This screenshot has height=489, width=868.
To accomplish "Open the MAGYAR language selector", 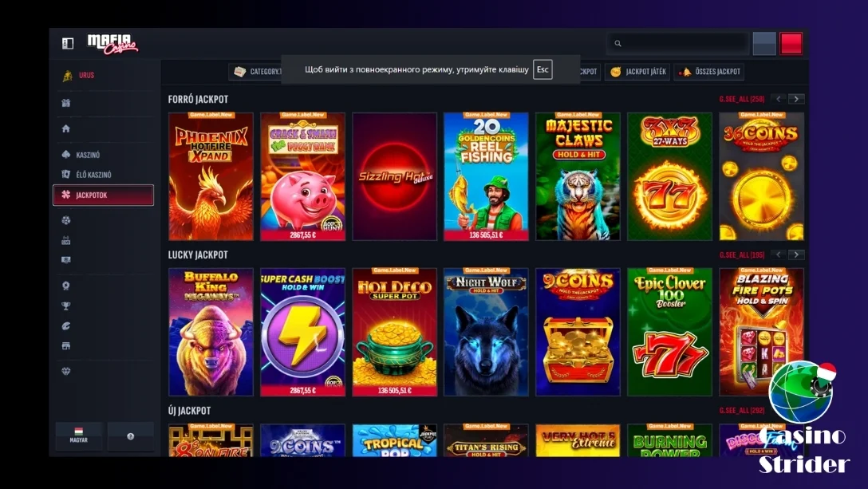I will (78, 436).
